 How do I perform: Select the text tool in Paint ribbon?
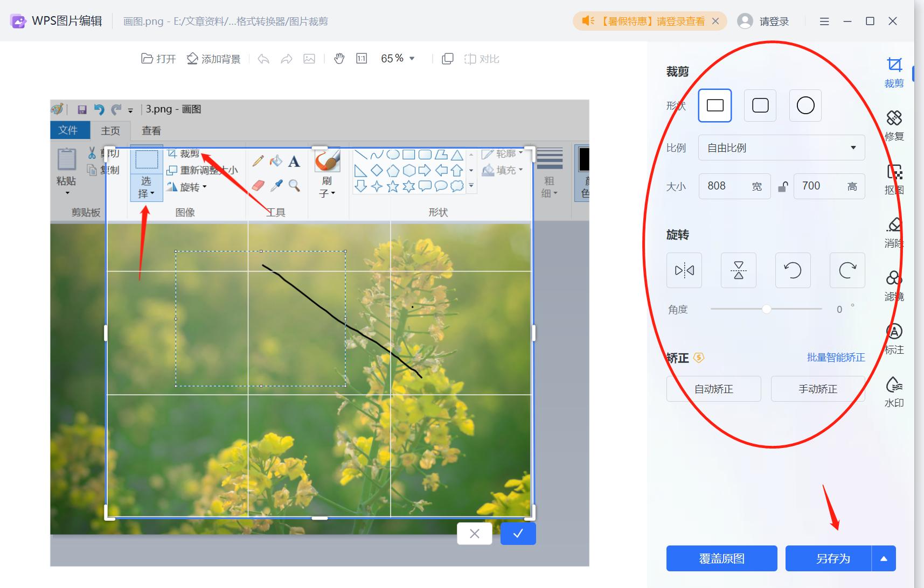(294, 160)
